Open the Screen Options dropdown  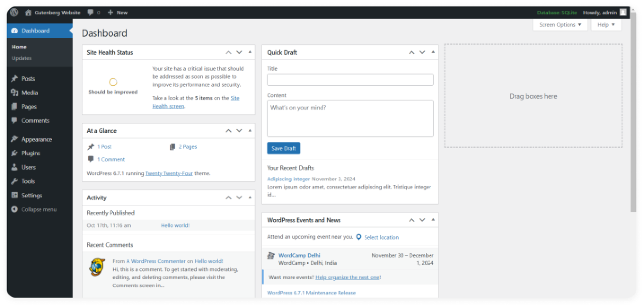pos(560,25)
